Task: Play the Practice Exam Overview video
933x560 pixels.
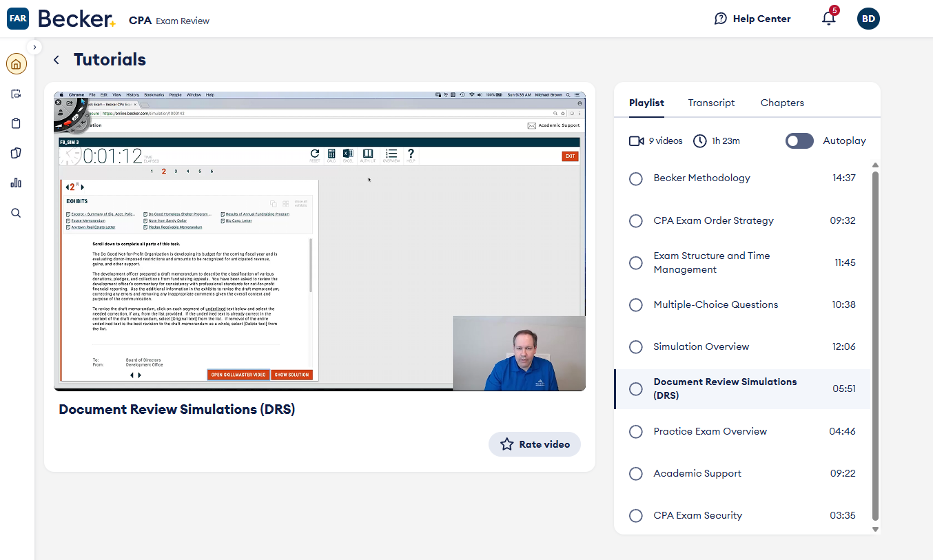Action: 710,431
